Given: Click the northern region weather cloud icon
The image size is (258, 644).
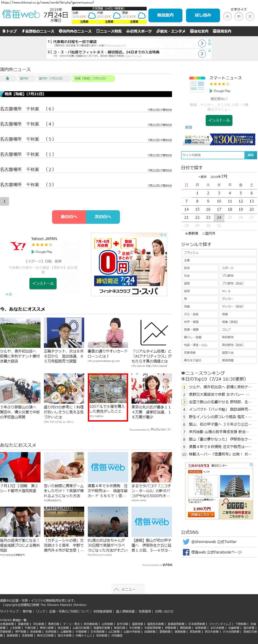Looking at the screenshot, I should pyautogui.click(x=92, y=16).
